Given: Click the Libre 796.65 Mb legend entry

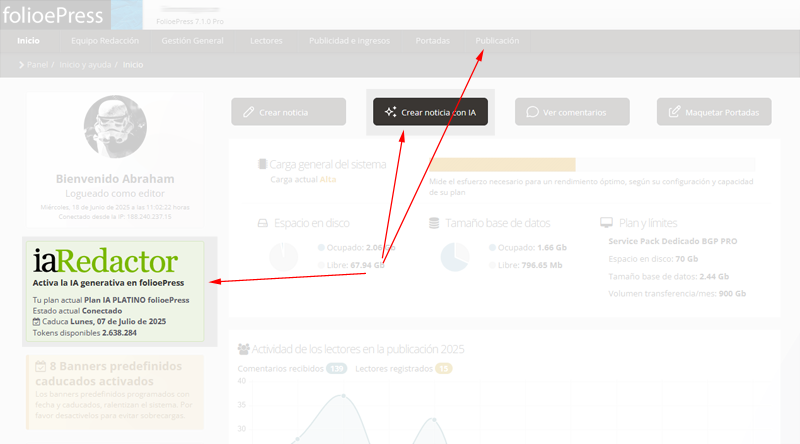Looking at the screenshot, I should tap(526, 265).
